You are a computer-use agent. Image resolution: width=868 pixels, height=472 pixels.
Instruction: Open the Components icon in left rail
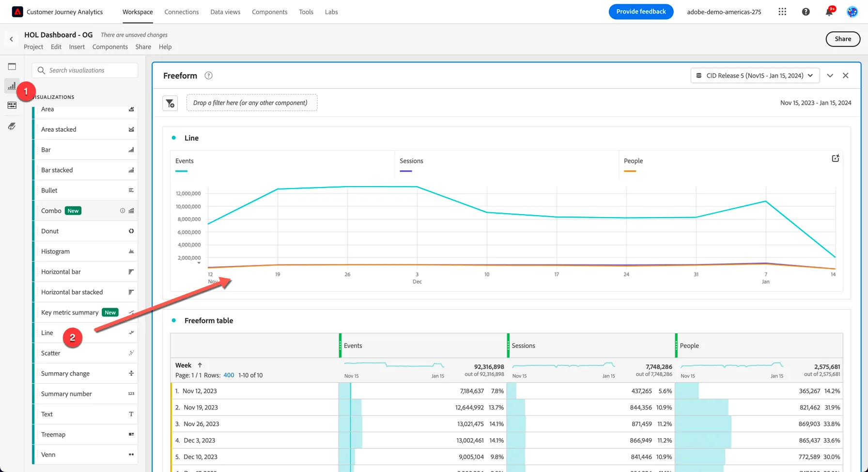[12, 106]
